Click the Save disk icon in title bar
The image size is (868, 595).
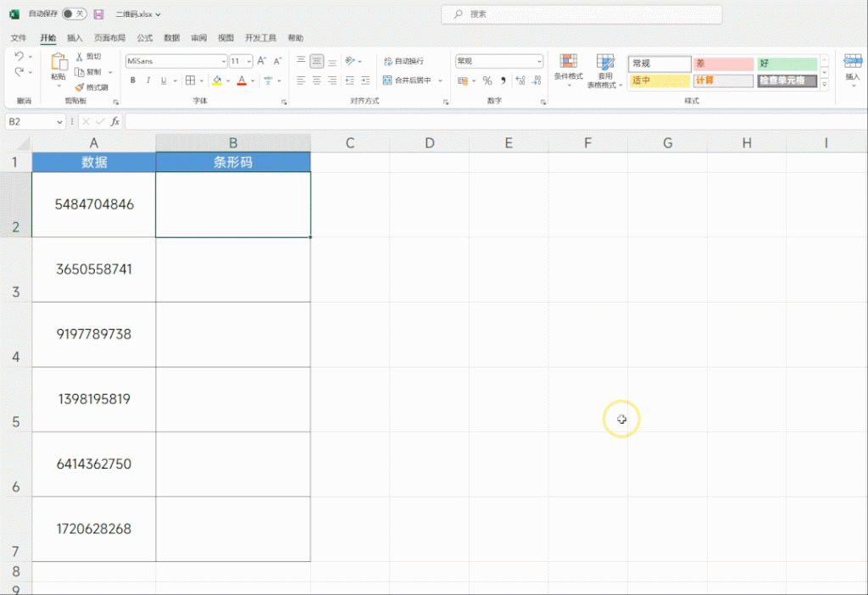coord(98,14)
